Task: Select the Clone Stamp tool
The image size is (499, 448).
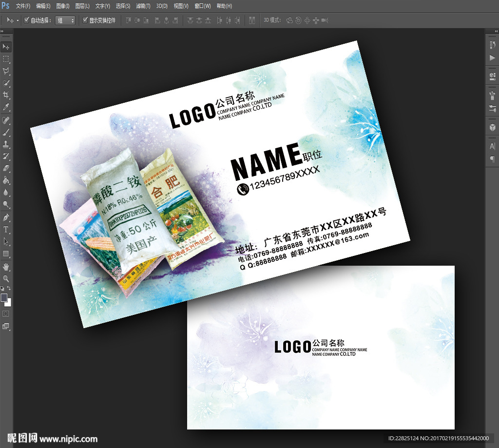Action: [x=6, y=144]
